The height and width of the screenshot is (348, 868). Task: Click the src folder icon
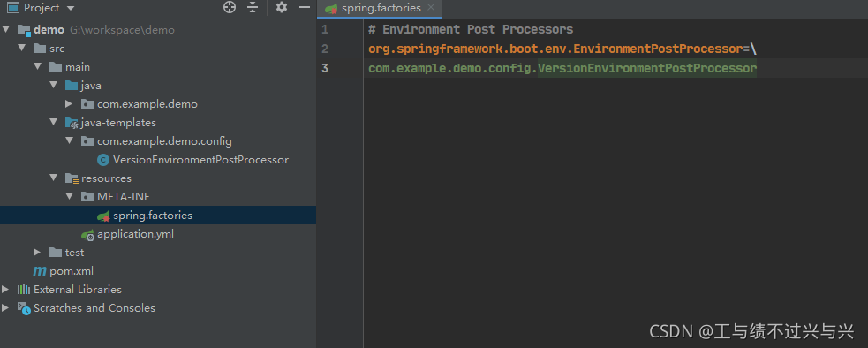(x=40, y=49)
